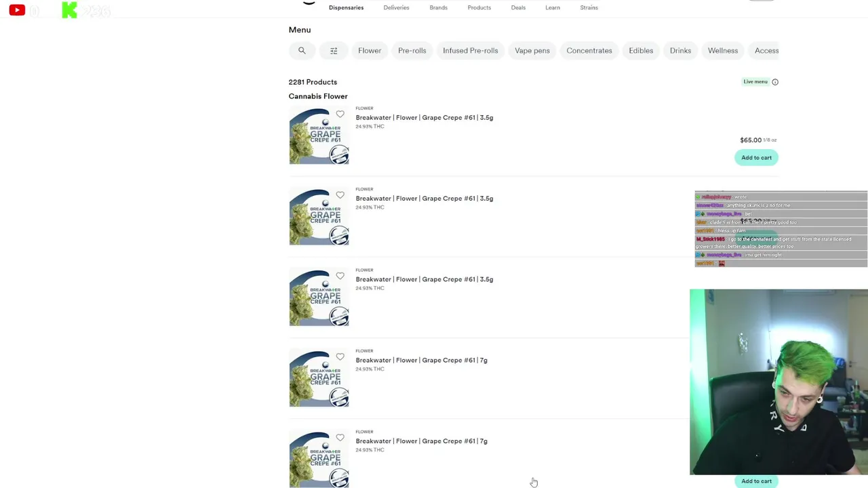Open the first 7g product thumbnail
Screen dimensions: 868x488
[319, 378]
